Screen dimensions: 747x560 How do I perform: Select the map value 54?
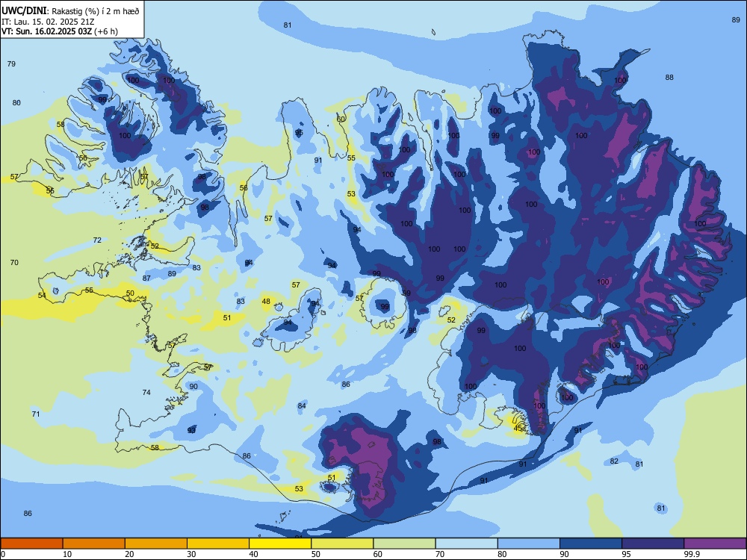coord(42,295)
